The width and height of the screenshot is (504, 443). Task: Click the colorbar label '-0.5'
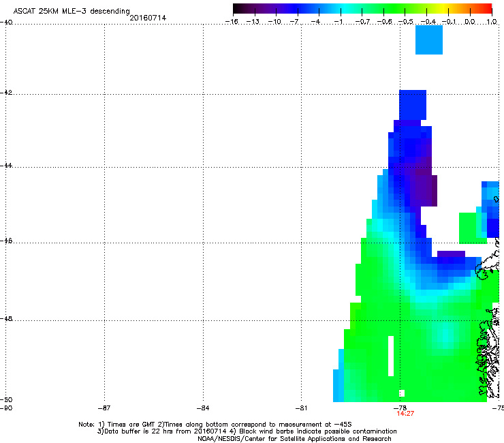406,22
